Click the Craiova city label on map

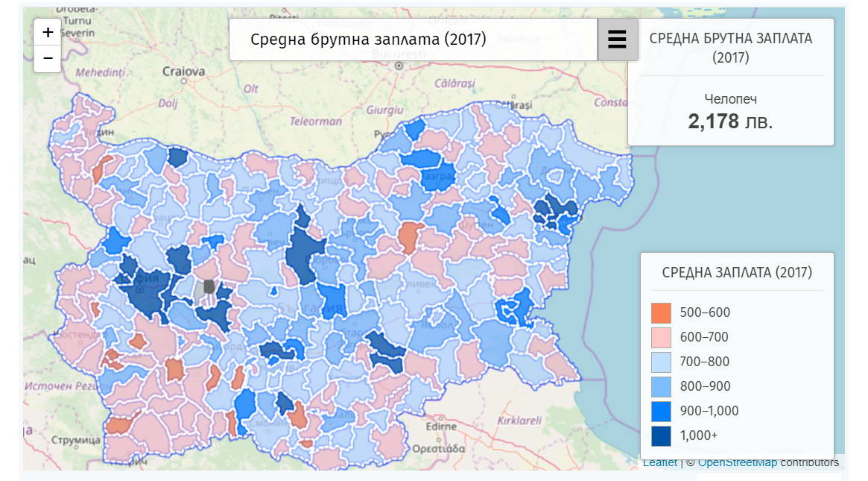click(x=184, y=72)
